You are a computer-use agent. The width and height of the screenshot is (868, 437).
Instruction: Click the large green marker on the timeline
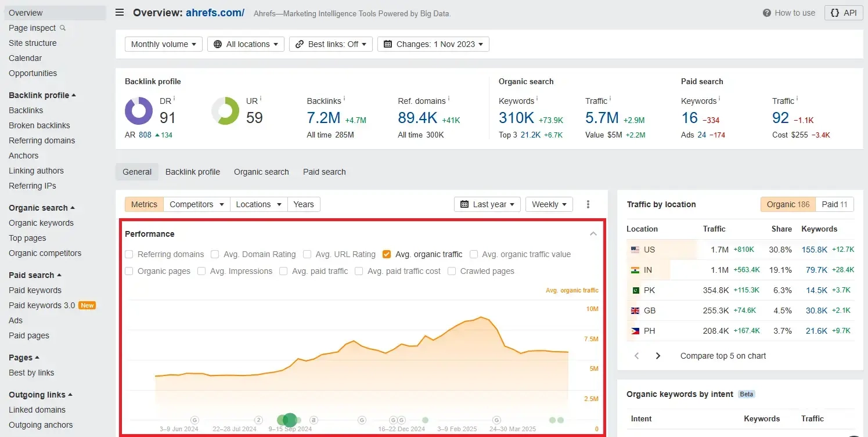tap(290, 420)
